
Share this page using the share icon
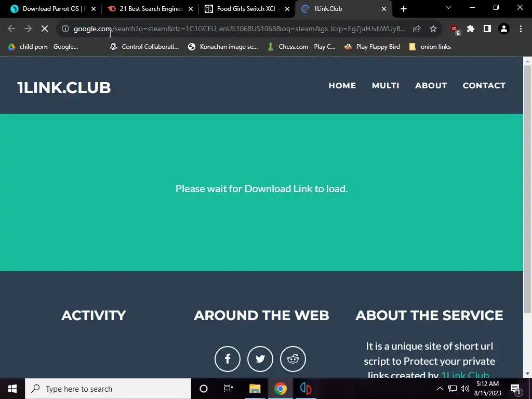point(417,29)
